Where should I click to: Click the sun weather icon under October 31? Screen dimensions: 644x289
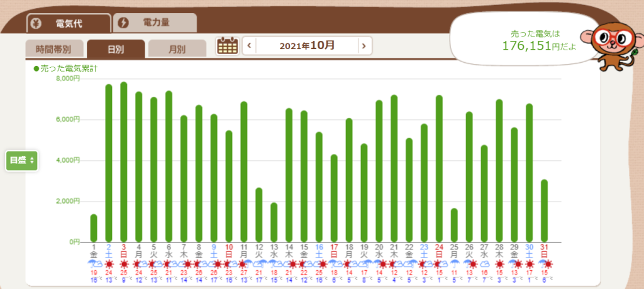[545, 265]
